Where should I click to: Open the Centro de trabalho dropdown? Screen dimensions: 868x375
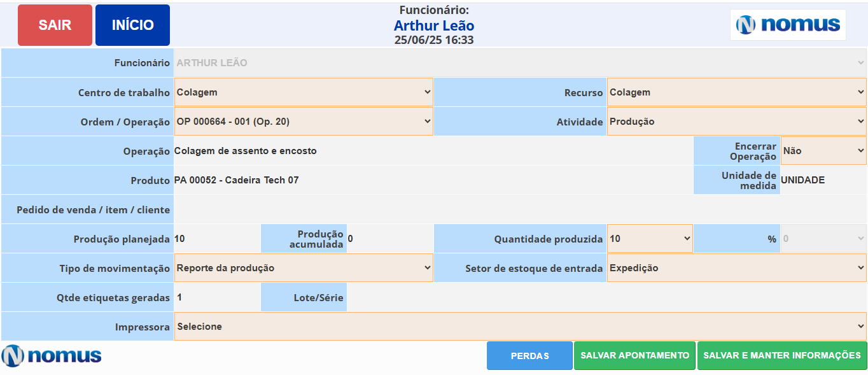304,92
